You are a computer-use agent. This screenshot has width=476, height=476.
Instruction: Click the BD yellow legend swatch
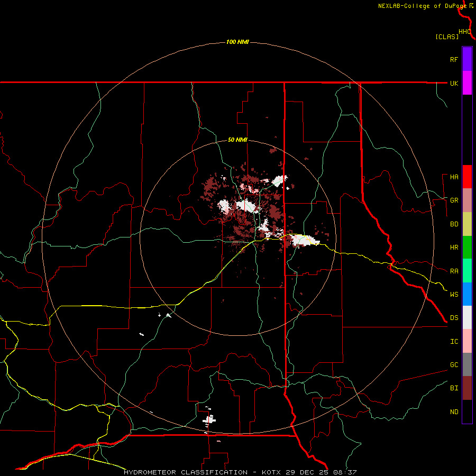(467, 224)
